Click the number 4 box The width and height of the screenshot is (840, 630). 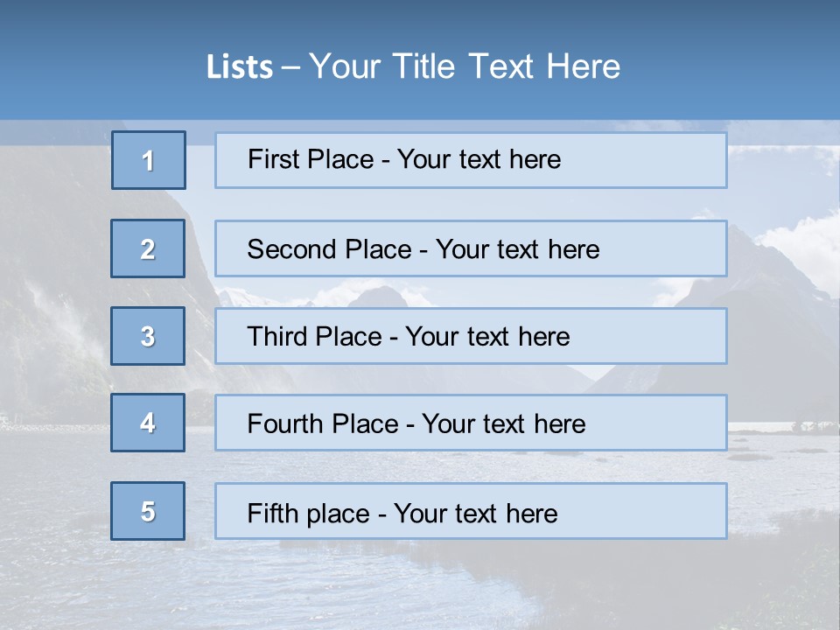[148, 423]
